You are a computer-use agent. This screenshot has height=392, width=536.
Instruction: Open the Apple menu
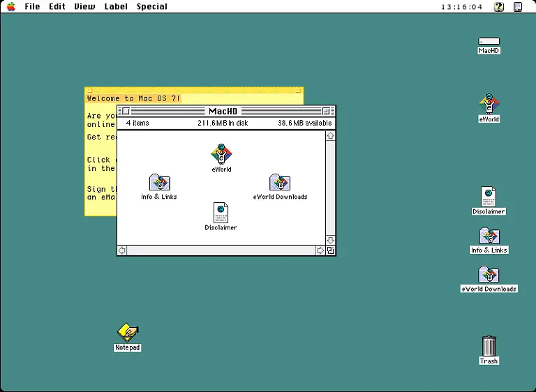coord(11,6)
